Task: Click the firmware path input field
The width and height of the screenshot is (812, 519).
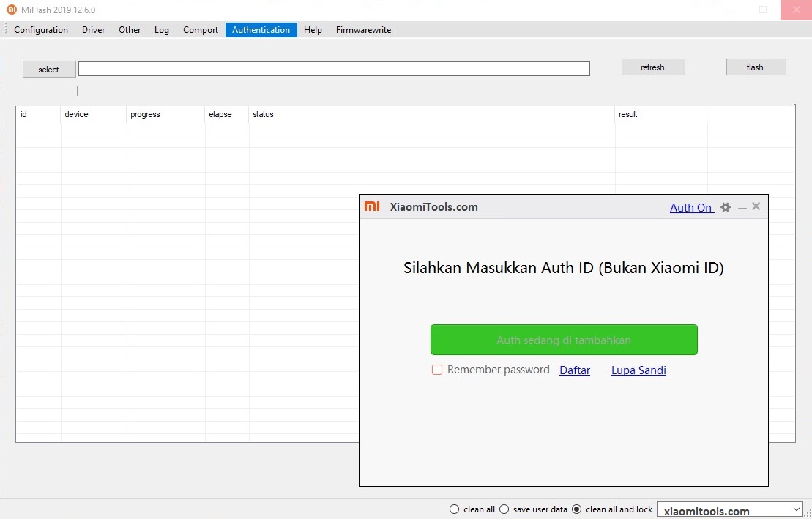Action: pos(334,69)
